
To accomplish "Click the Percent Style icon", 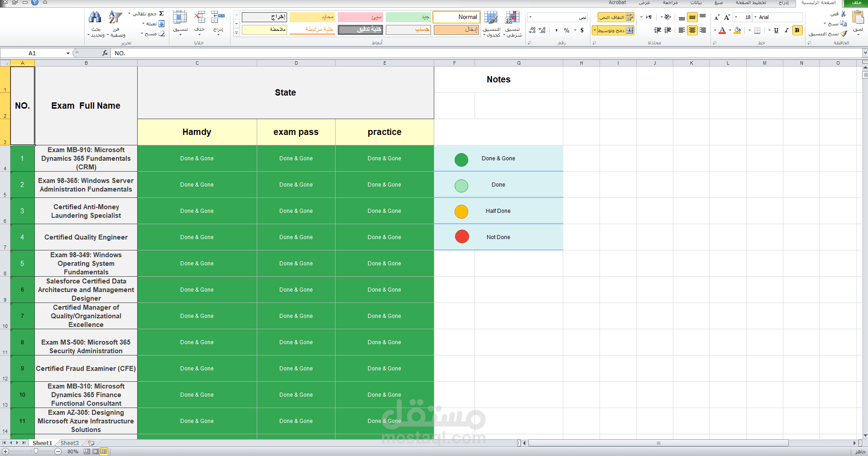I will [567, 30].
